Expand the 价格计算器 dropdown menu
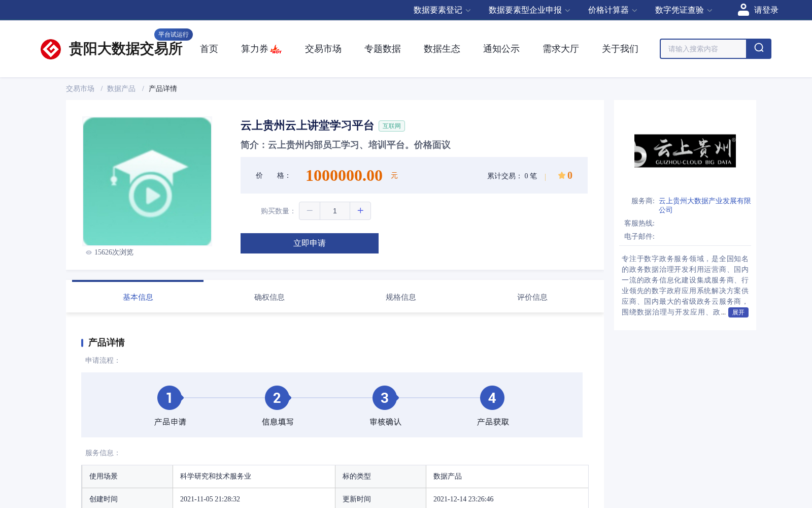This screenshot has width=812, height=508. pos(613,10)
